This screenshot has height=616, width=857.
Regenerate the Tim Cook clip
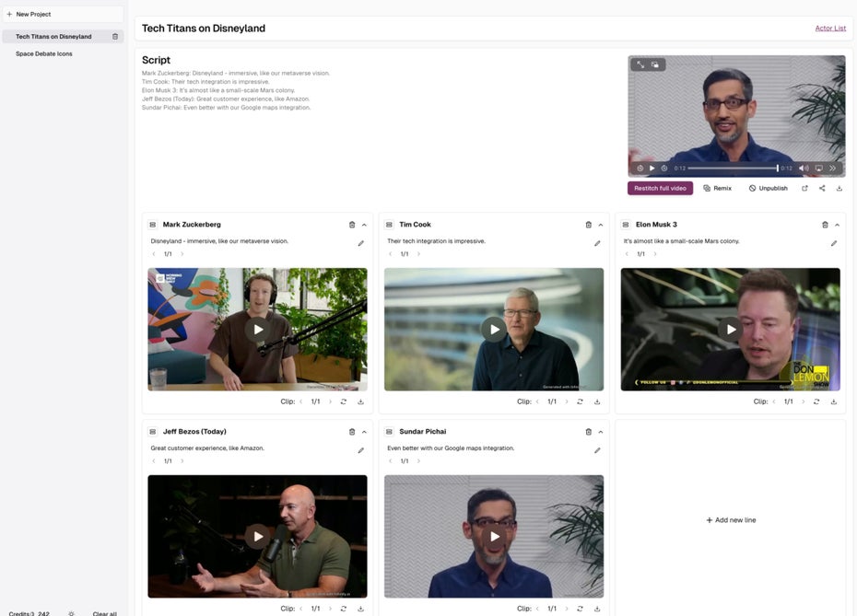580,401
